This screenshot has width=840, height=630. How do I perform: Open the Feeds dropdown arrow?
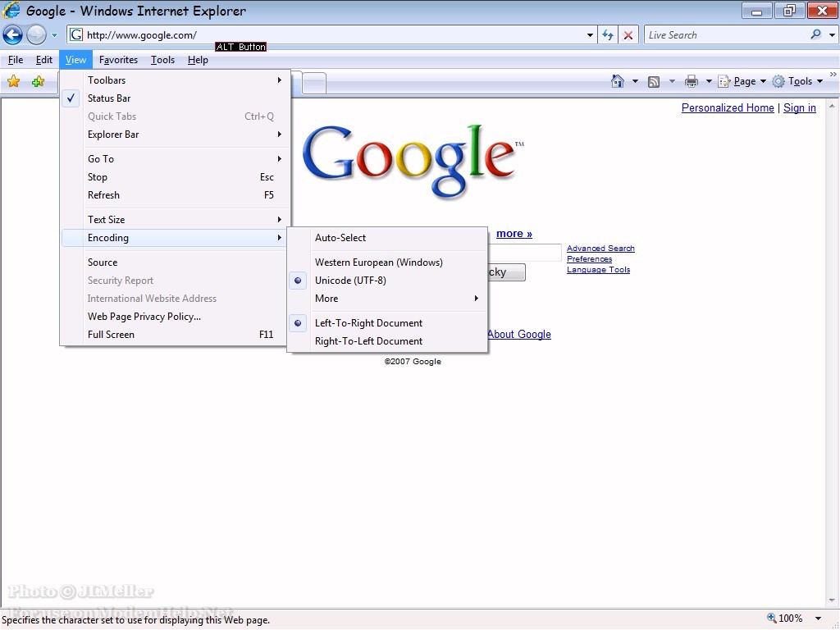click(x=672, y=81)
